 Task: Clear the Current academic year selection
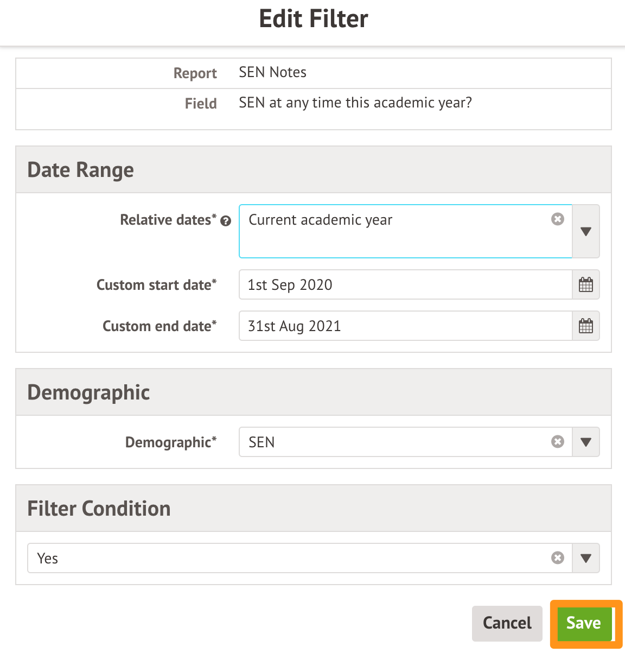(x=557, y=219)
